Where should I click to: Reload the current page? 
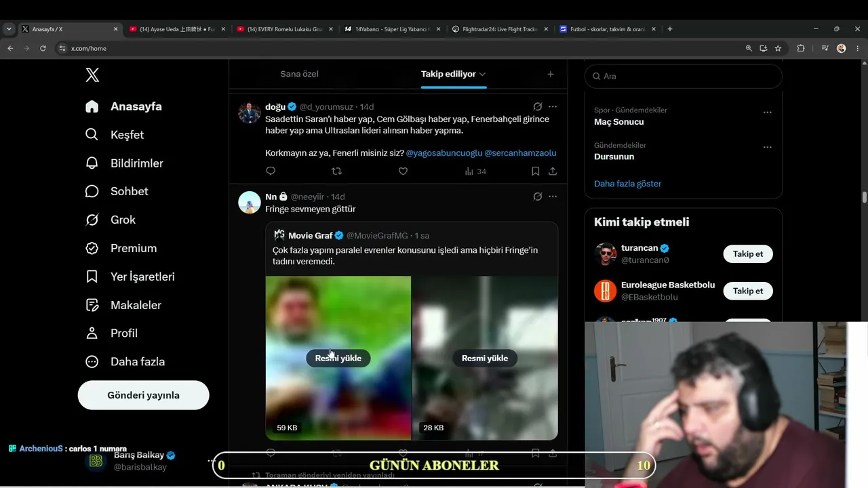43,48
